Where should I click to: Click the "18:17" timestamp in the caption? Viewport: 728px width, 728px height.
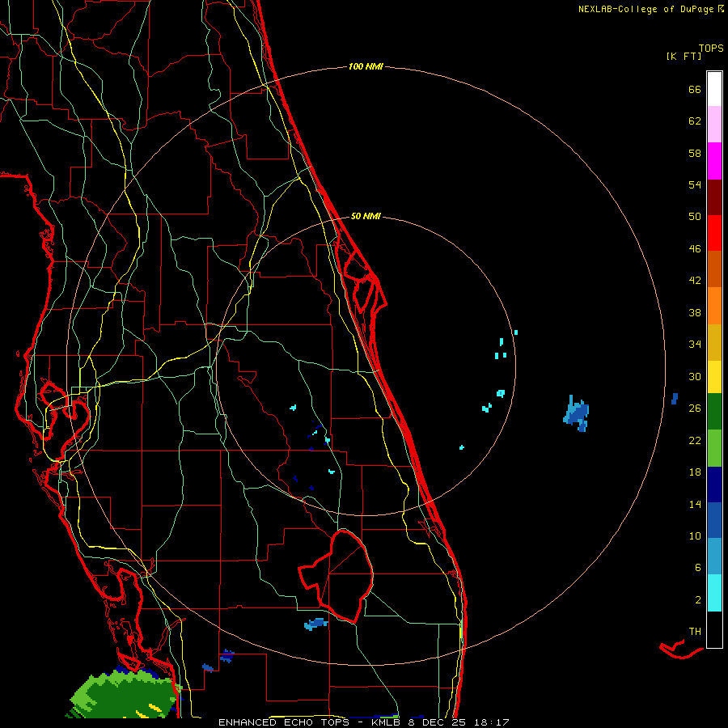[x=491, y=722]
